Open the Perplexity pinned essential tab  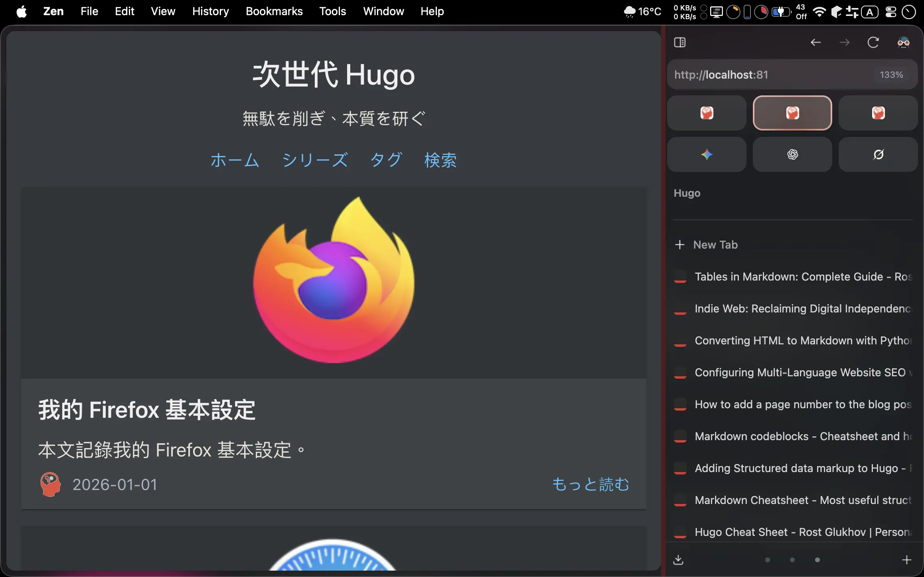878,154
